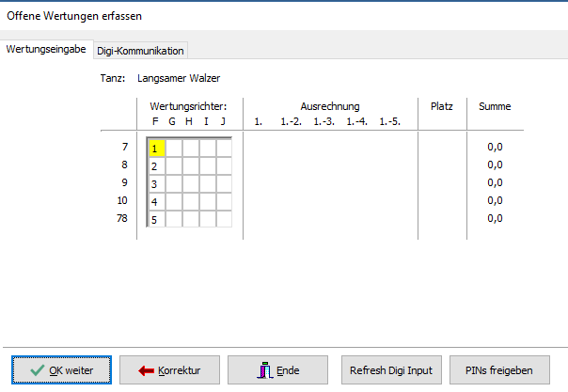Click Refresh Digi Input button
The width and height of the screenshot is (568, 392).
(390, 370)
